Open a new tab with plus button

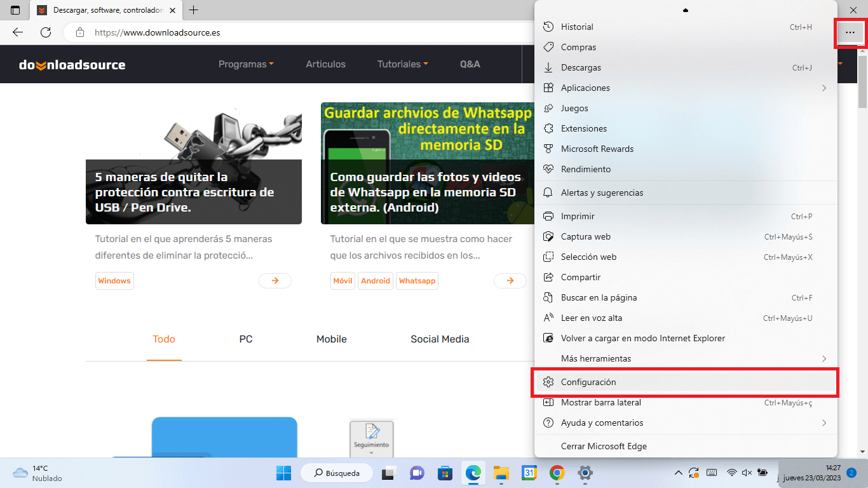(x=194, y=10)
